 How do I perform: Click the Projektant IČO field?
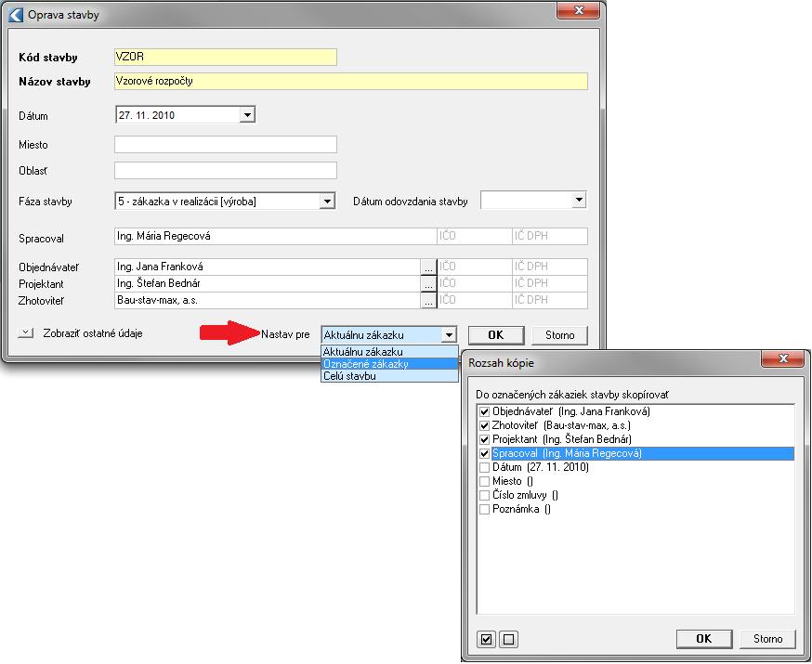(475, 283)
